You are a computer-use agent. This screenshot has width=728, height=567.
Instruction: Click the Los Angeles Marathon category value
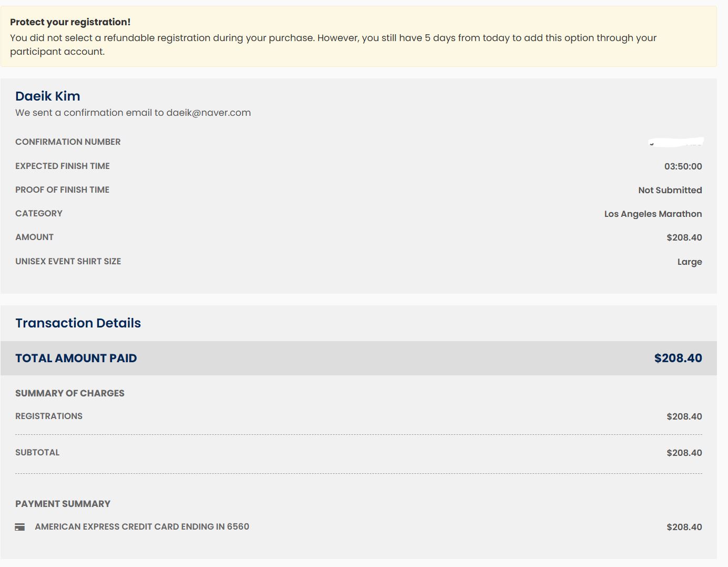click(x=653, y=214)
